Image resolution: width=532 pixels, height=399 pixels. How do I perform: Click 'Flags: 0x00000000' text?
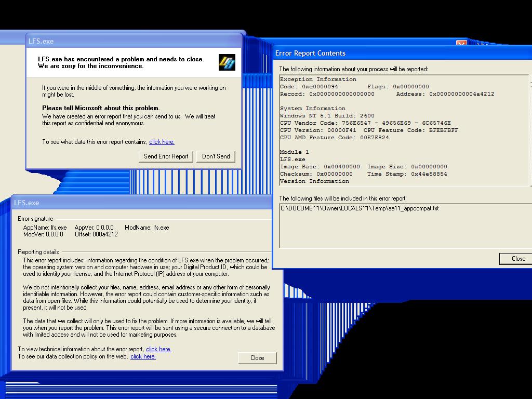coord(398,87)
